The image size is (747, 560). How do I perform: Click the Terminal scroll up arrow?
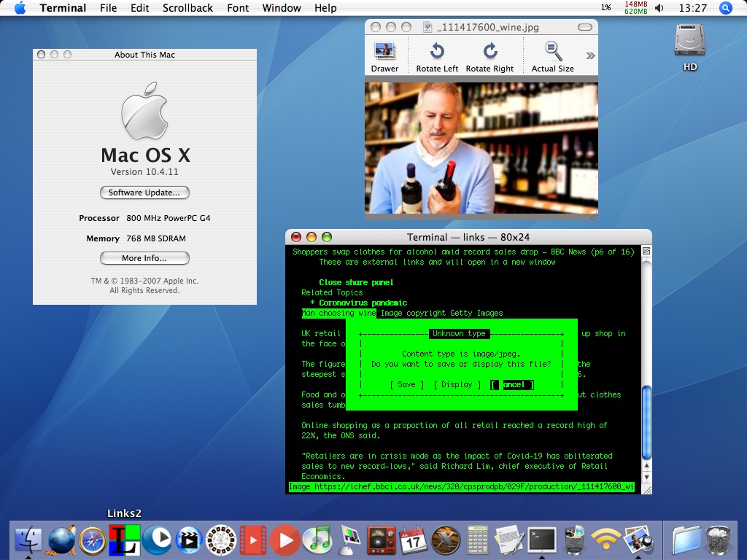tap(646, 465)
